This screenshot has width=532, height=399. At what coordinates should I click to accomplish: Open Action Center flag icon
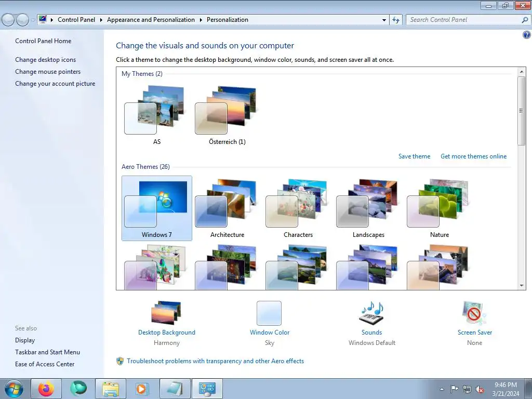[454, 389]
